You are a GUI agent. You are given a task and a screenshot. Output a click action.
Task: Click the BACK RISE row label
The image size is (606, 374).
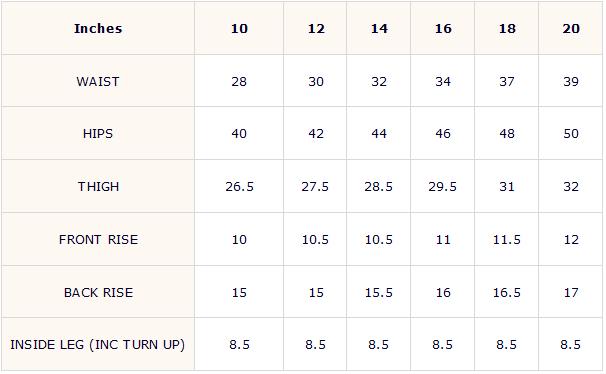point(99,292)
